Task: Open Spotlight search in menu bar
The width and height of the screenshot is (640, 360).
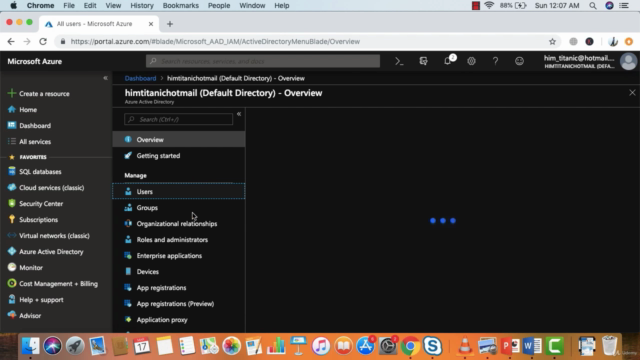Action: point(593,5)
